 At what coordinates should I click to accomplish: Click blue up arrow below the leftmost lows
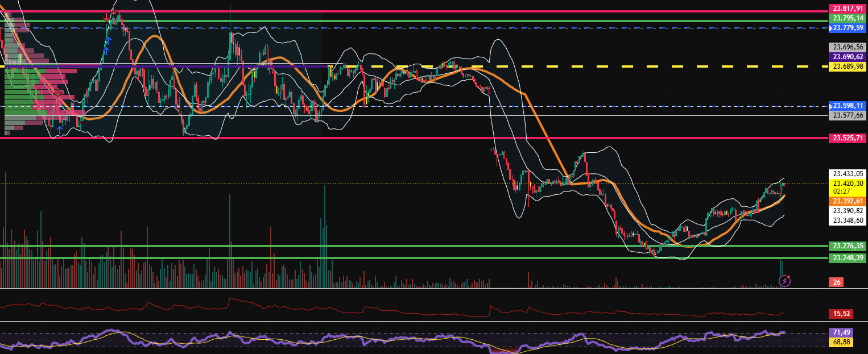[x=59, y=130]
